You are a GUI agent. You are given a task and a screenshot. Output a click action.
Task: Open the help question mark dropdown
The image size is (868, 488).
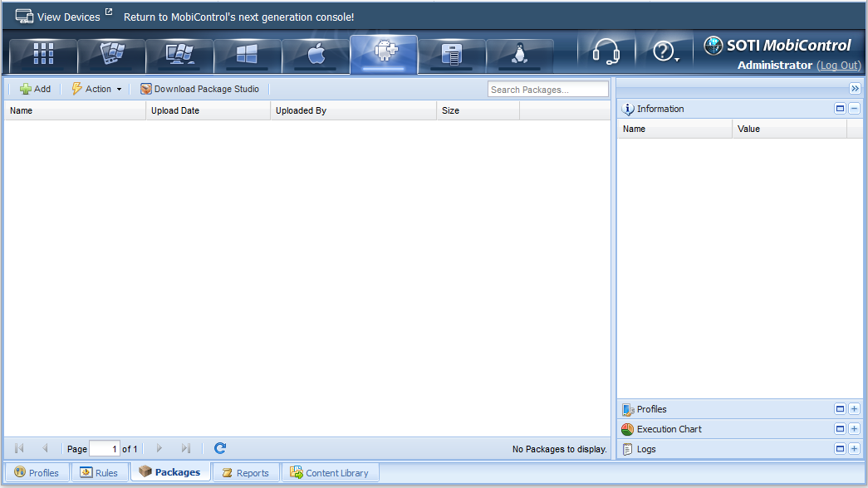666,53
